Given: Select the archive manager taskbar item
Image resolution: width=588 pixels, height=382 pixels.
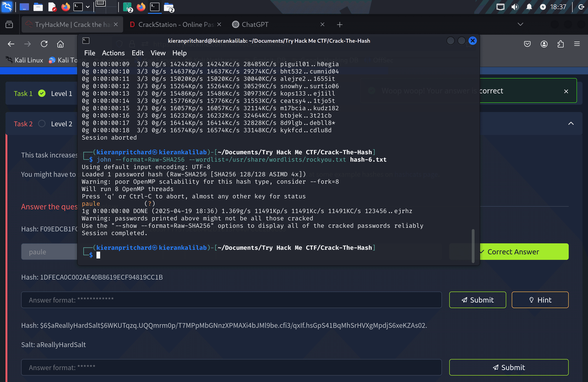Looking at the screenshot, I should tap(128, 7).
